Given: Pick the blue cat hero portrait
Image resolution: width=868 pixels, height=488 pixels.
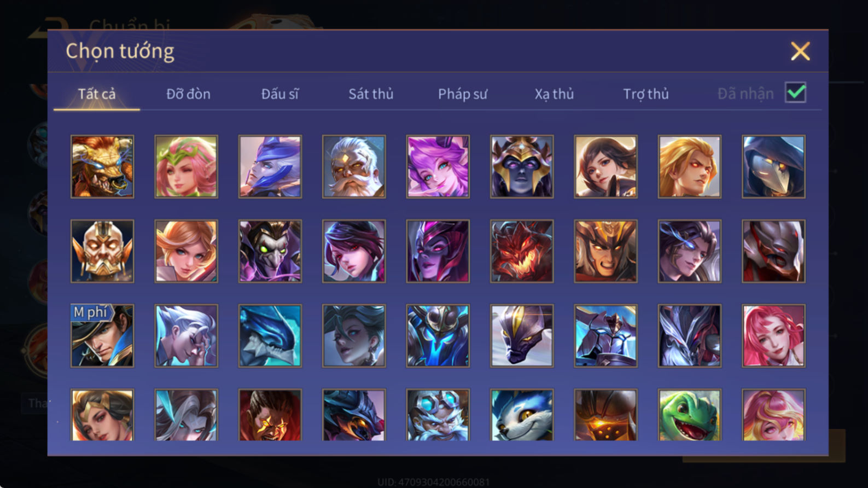Looking at the screenshot, I should 522,415.
